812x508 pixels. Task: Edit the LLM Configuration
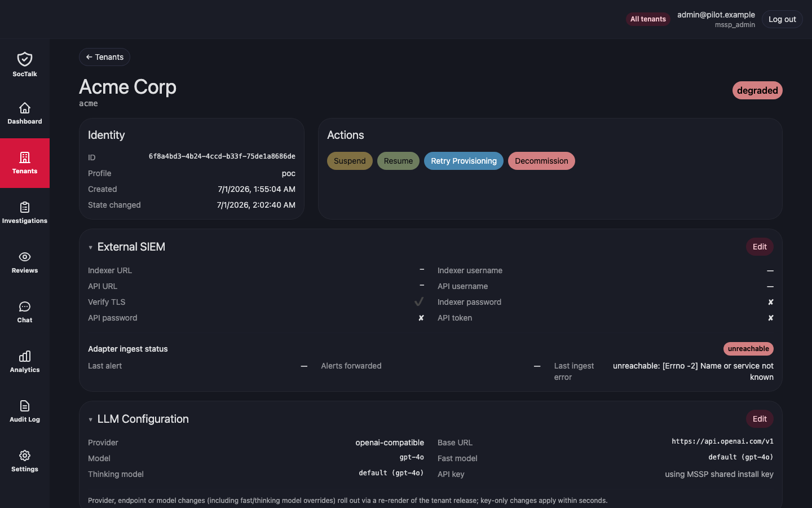[x=760, y=419]
